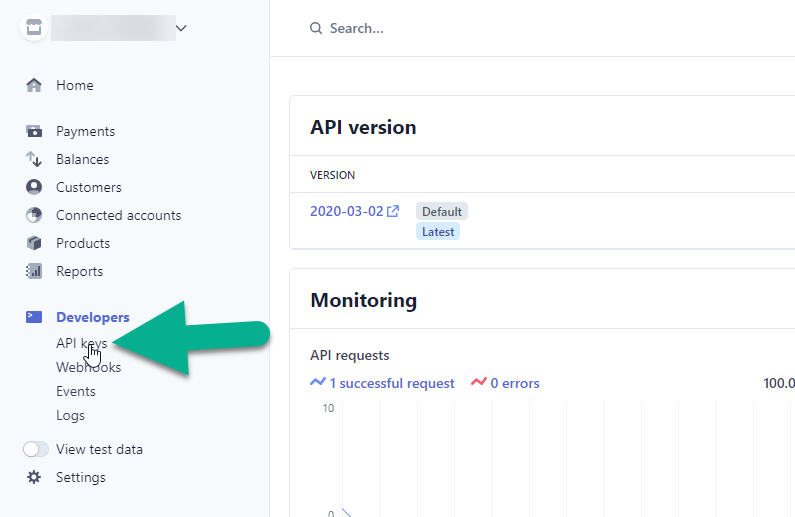This screenshot has width=795, height=517.
Task: Click the Connected accounts globe icon
Action: (34, 215)
